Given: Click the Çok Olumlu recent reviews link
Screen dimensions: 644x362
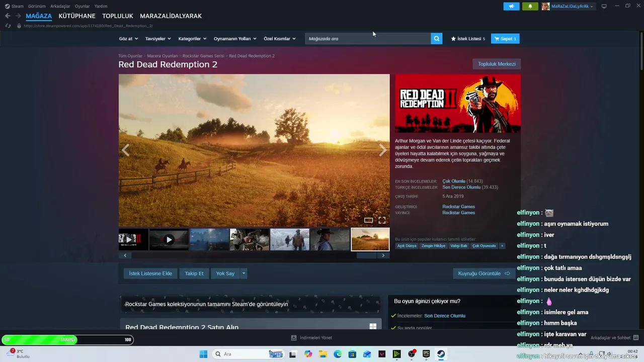Looking at the screenshot, I should tap(454, 181).
